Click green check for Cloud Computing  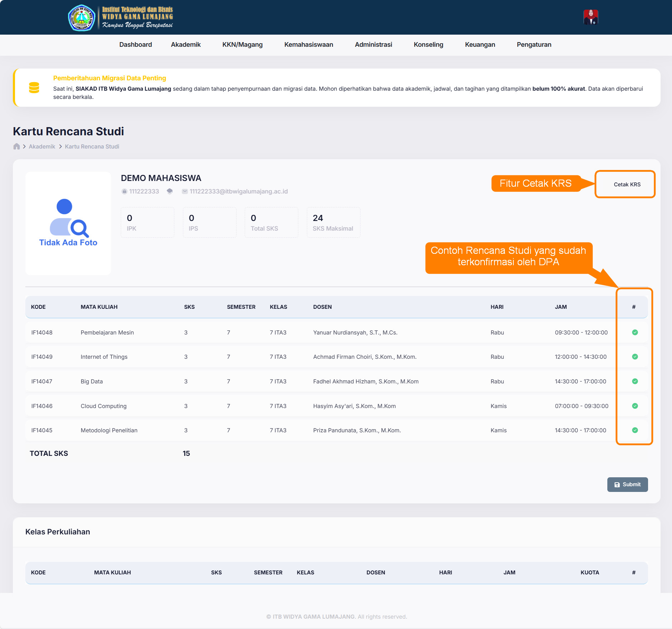[634, 406]
